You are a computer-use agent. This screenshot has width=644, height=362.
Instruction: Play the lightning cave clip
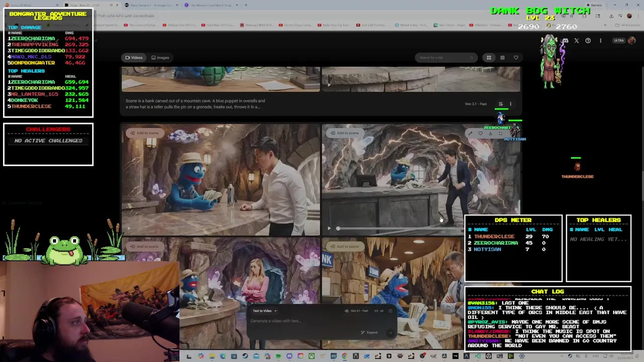(329, 228)
